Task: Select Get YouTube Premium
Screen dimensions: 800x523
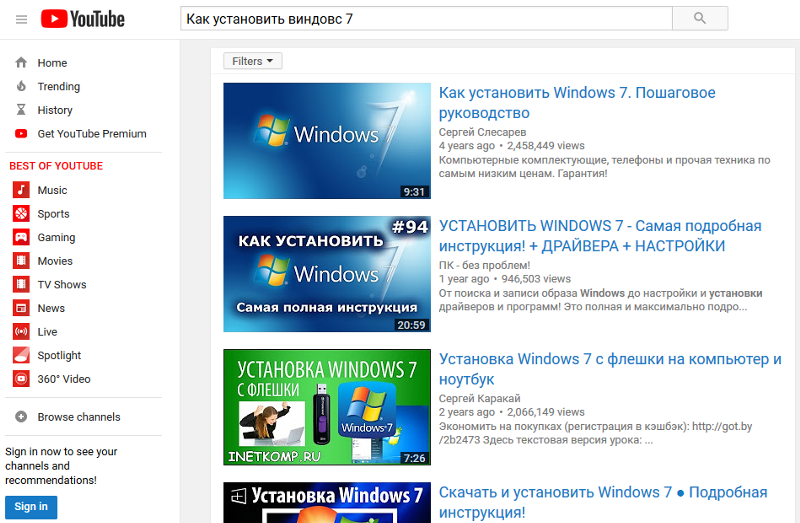Action: [x=92, y=134]
